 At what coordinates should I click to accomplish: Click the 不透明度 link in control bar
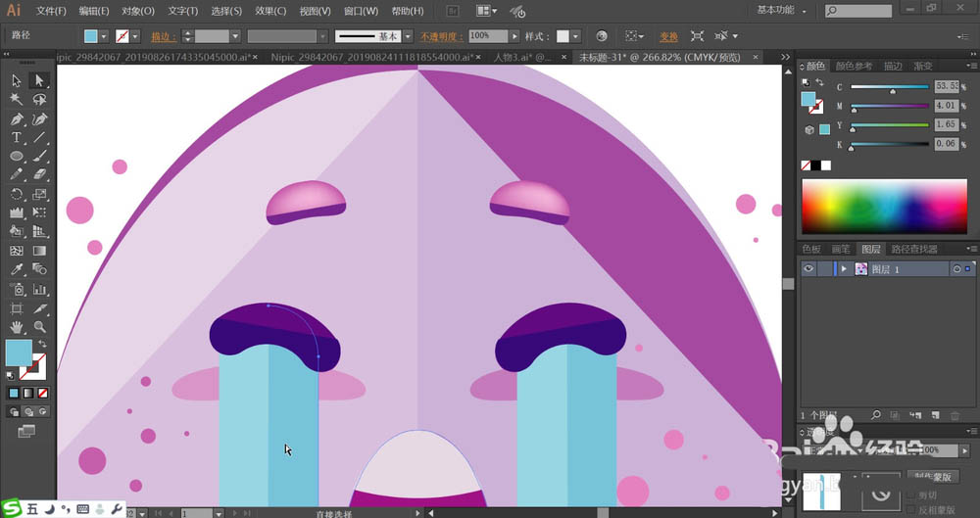click(441, 37)
